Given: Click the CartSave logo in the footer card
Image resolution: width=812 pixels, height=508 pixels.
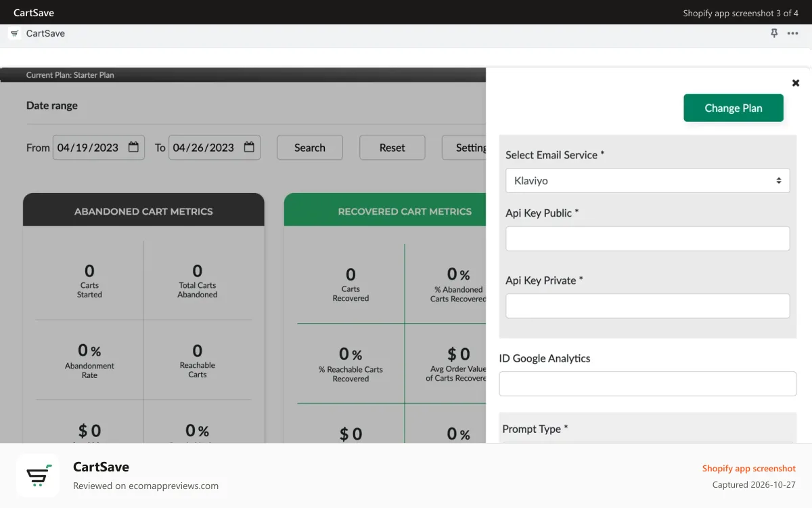Looking at the screenshot, I should (x=39, y=475).
